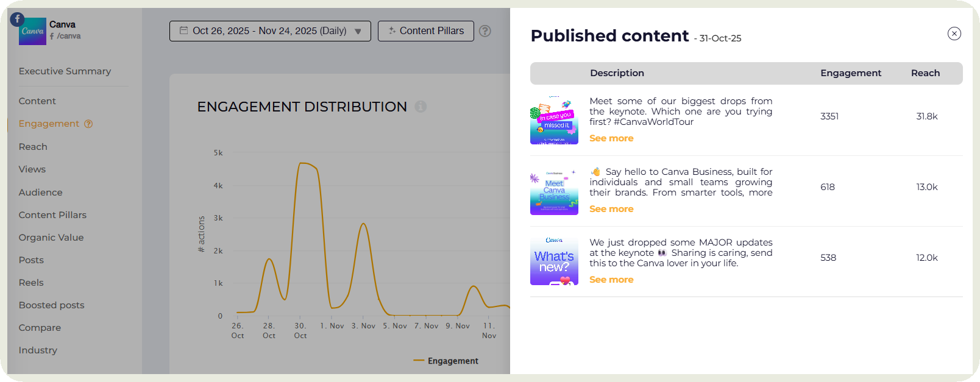Click the Published content heading
980x382 pixels.
point(609,36)
